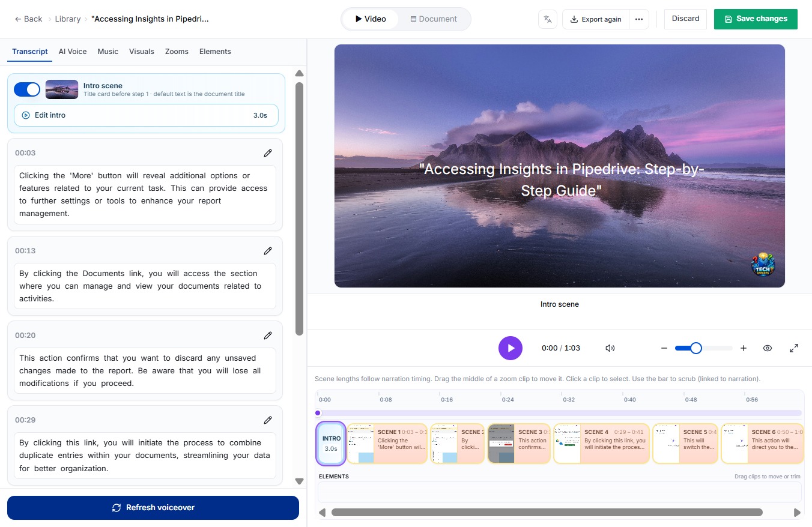
Task: Select the Scene 6 timeline clip
Action: 762,444
